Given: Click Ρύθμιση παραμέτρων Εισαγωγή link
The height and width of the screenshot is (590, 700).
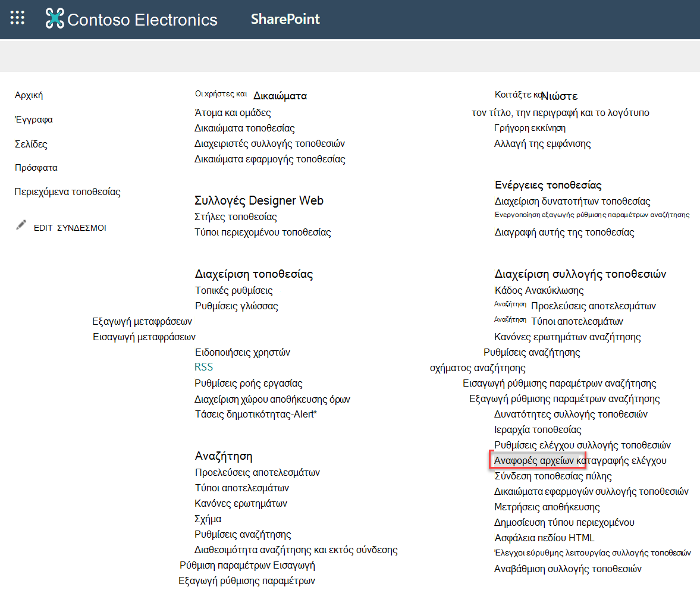Looking at the screenshot, I should point(247,566).
